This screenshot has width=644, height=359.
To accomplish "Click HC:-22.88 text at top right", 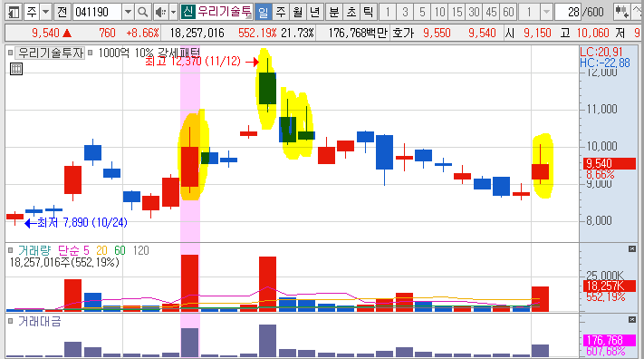I will 604,63.
